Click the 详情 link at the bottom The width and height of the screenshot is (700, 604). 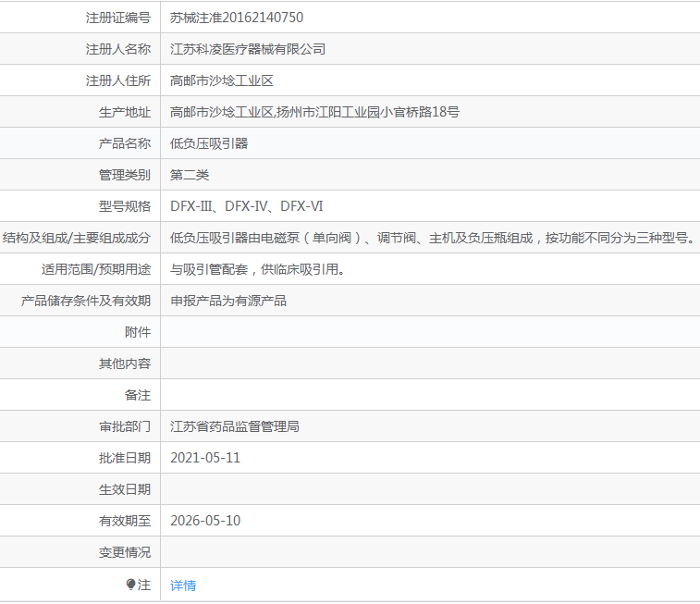[183, 586]
